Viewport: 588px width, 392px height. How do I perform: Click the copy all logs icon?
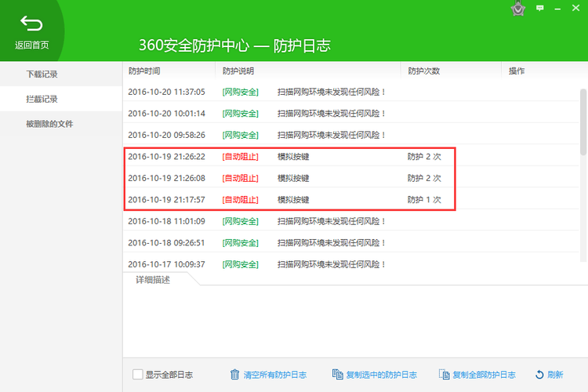point(445,375)
